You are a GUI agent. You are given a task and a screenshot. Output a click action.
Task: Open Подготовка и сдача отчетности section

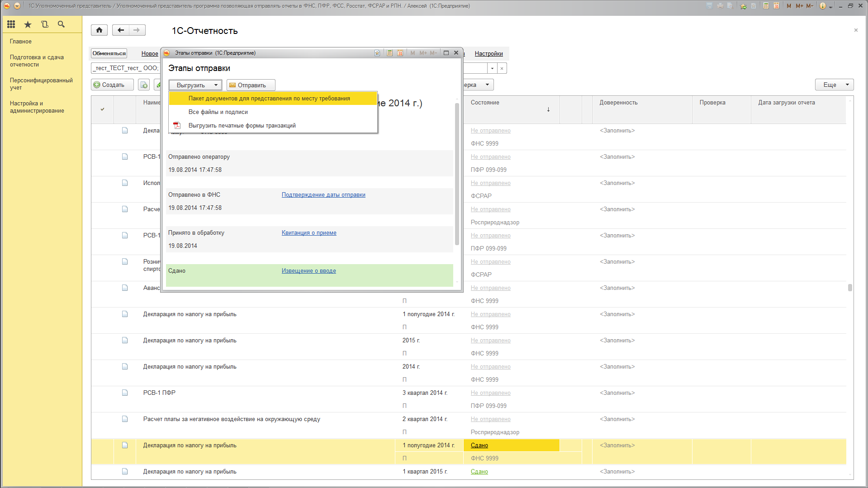pos(37,61)
